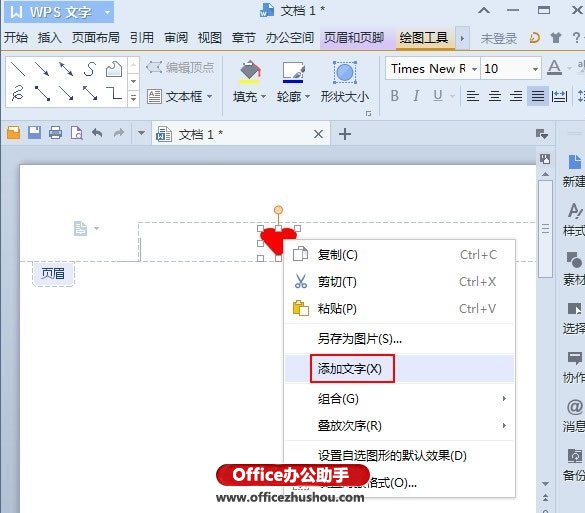Screen dimensions: 585x513
Task: Click the 页眉 header label button
Action: point(53,273)
